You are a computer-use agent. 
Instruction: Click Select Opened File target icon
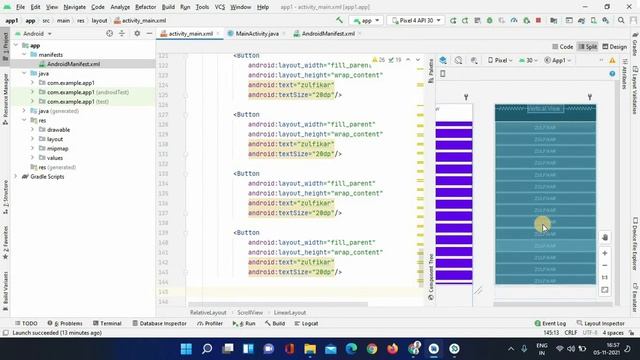click(109, 33)
